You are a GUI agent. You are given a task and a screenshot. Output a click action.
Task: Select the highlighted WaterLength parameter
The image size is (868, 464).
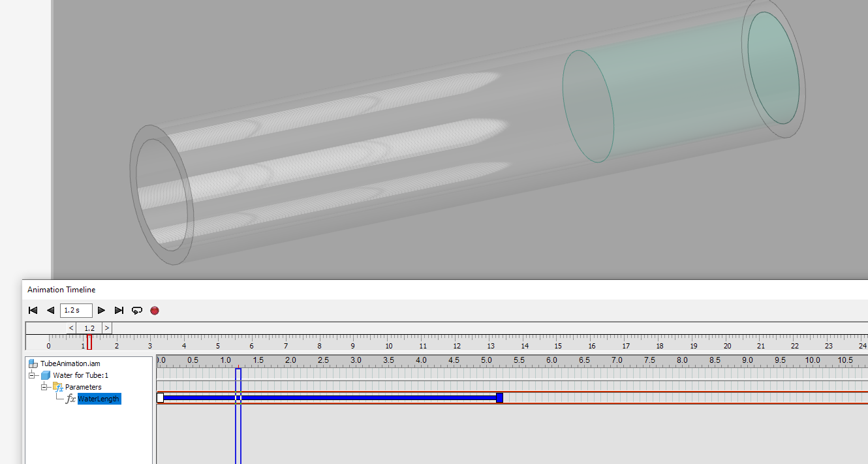(99, 399)
